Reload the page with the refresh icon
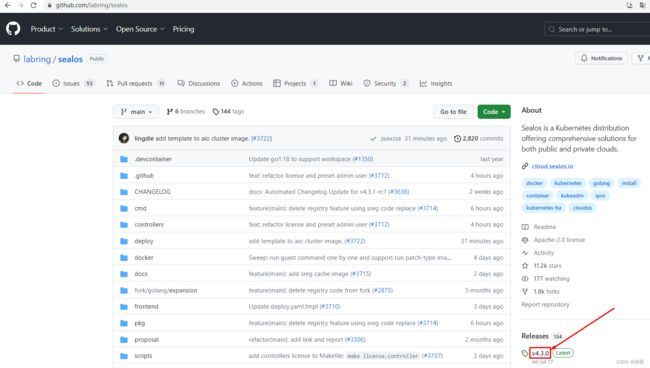 (x=34, y=5)
